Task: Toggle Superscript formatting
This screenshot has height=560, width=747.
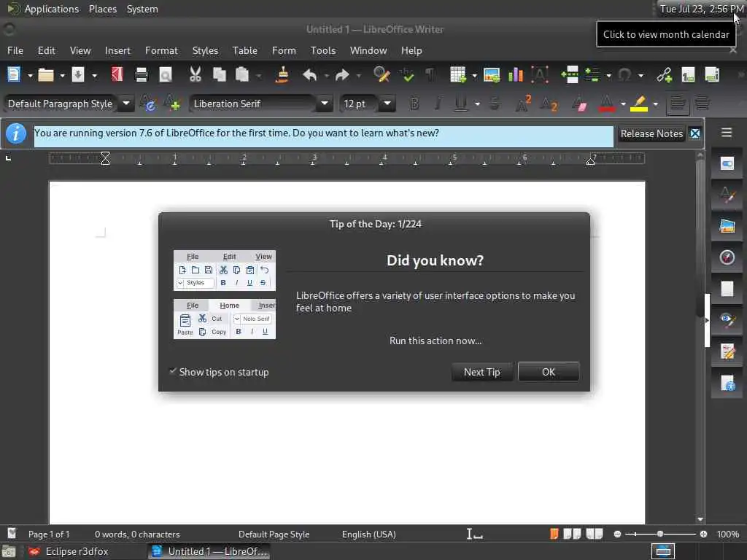Action: coord(523,104)
